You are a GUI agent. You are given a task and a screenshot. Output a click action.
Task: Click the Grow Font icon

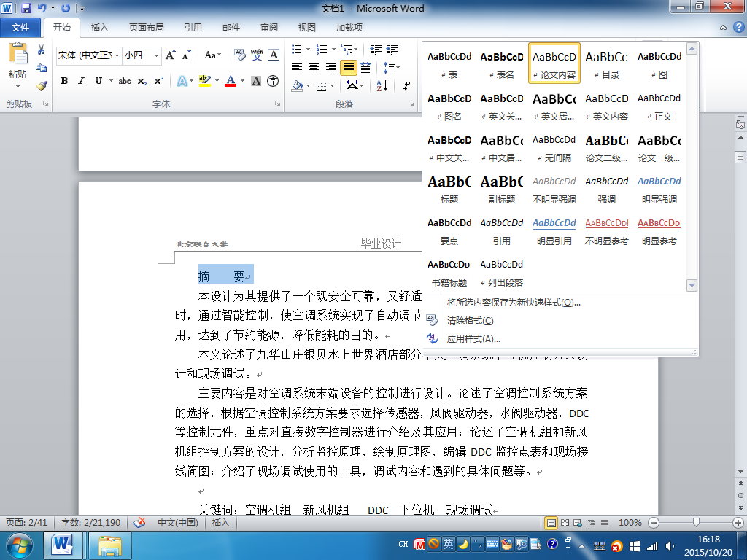[171, 55]
